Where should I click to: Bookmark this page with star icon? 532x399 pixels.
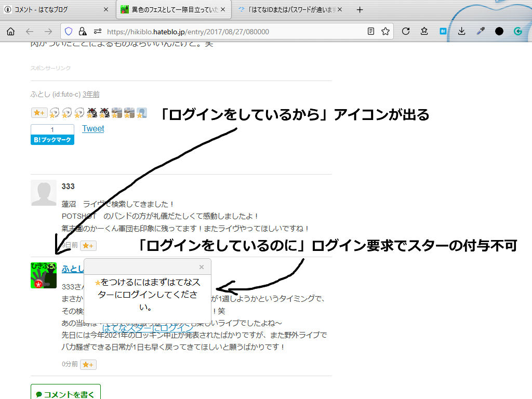tap(385, 32)
